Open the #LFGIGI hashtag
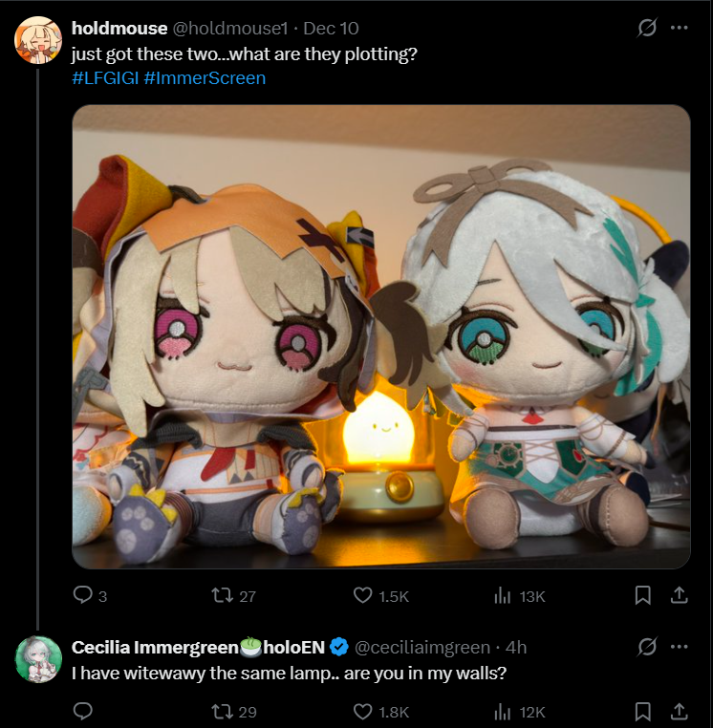The width and height of the screenshot is (713, 728). 105,78
